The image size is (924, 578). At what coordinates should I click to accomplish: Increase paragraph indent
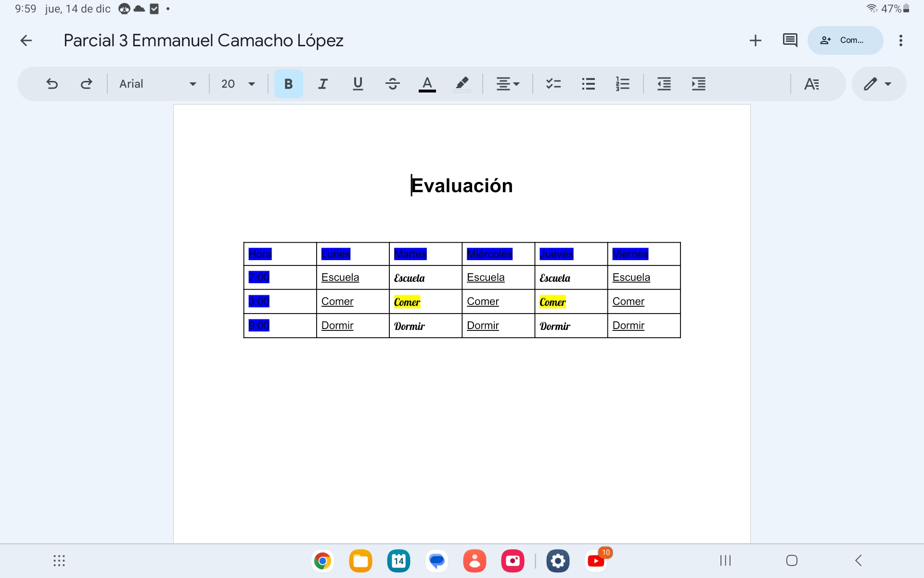coord(698,84)
